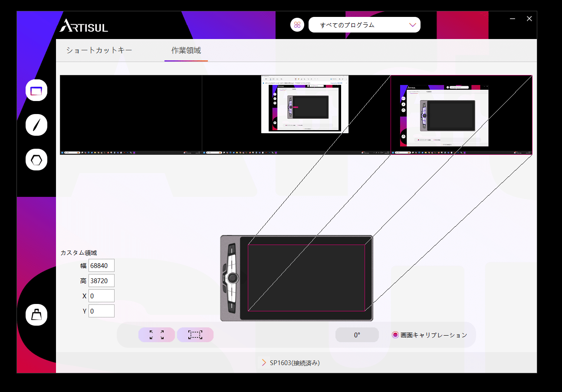Viewport: 562px width, 392px height.
Task: Select the 作業領域 tab
Action: 186,50
